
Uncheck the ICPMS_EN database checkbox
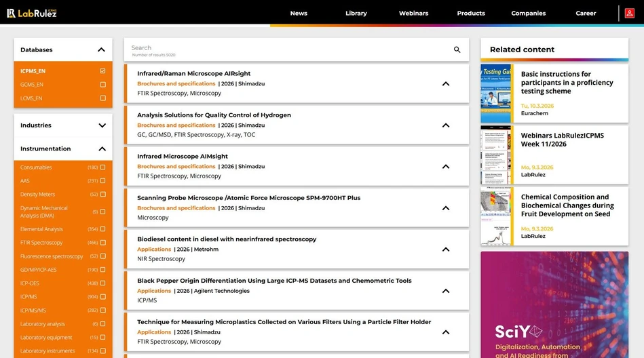(102, 71)
